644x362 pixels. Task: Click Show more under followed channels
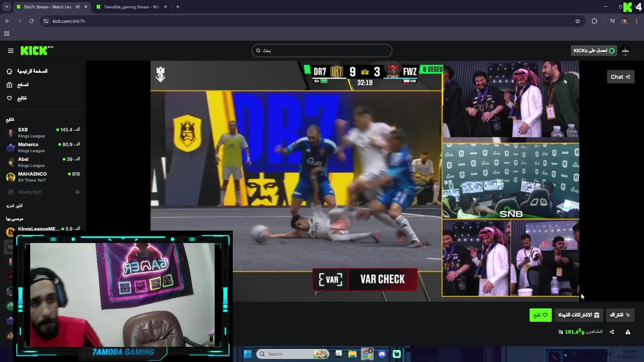(x=14, y=206)
